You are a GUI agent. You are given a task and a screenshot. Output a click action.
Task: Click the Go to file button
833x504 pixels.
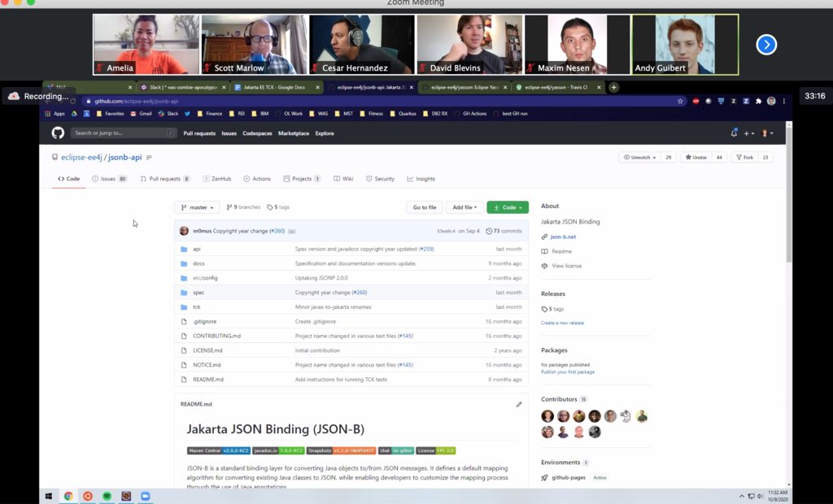coord(425,207)
